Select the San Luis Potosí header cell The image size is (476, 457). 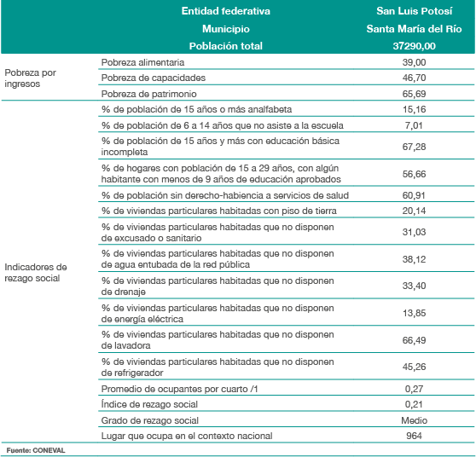[414, 11]
